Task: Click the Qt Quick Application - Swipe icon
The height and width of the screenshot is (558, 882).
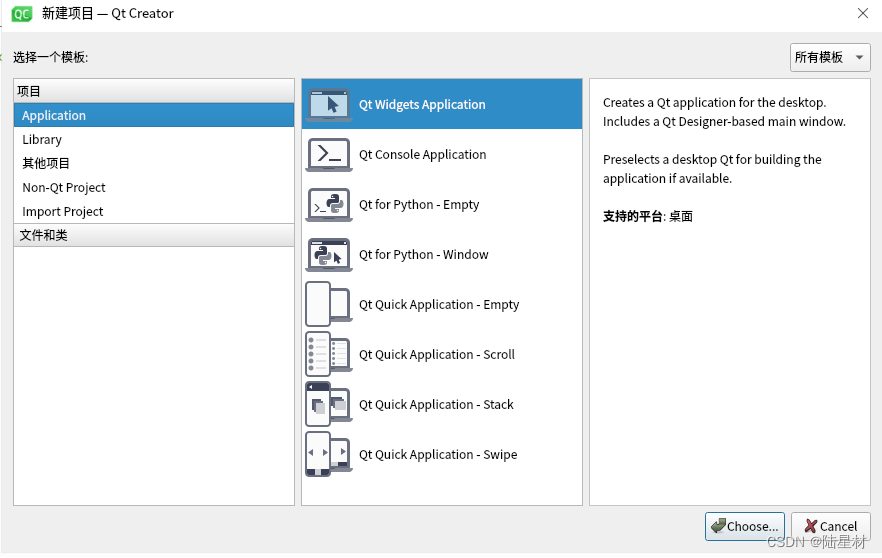Action: tap(329, 454)
